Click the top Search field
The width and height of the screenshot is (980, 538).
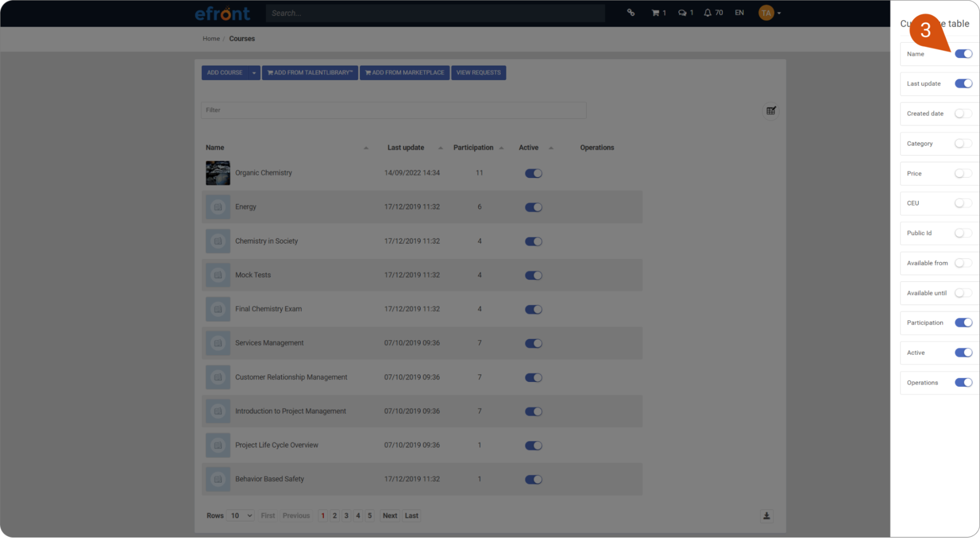tap(435, 13)
